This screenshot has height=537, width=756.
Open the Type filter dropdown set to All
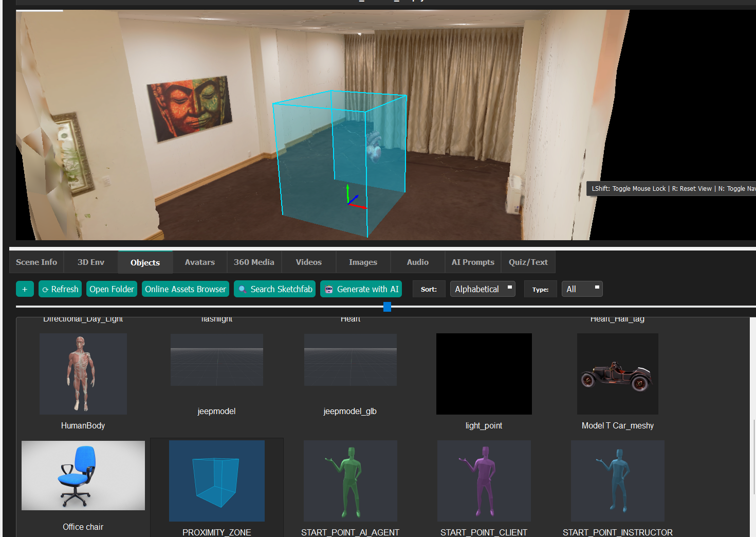(x=582, y=289)
